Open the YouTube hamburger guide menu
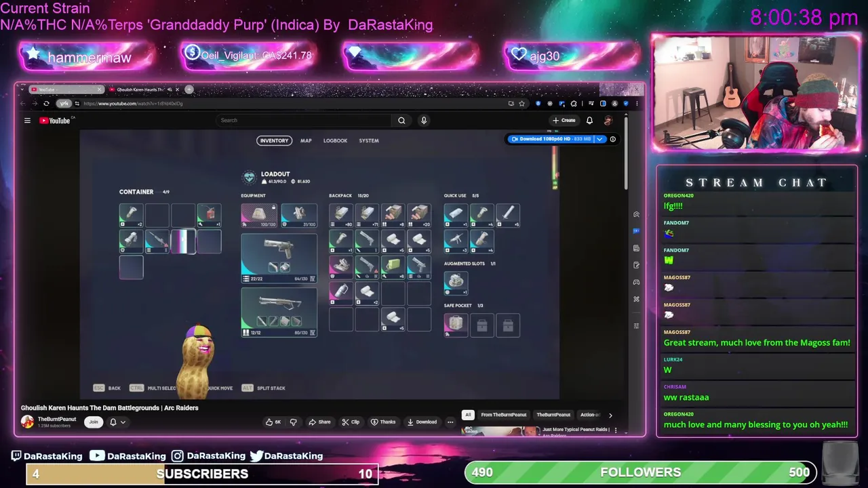 tap(27, 121)
